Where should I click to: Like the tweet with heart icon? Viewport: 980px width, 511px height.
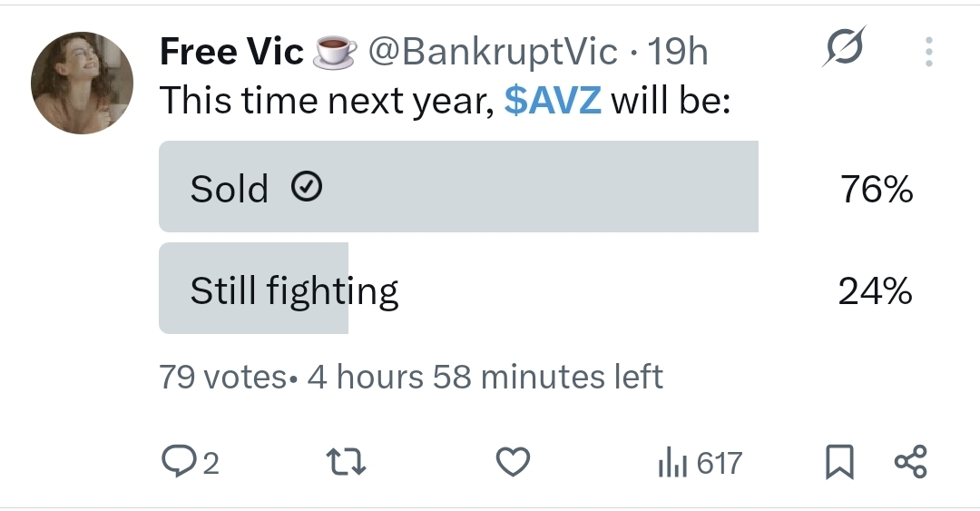pyautogui.click(x=514, y=464)
